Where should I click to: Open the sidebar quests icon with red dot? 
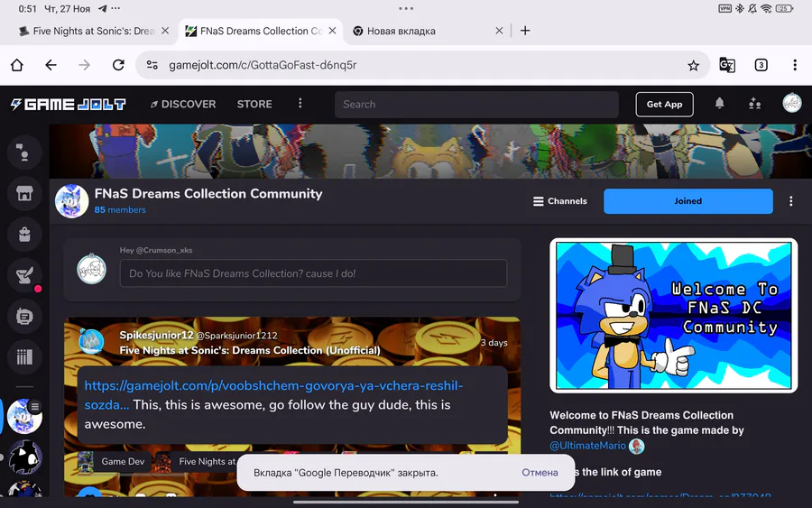(x=24, y=275)
